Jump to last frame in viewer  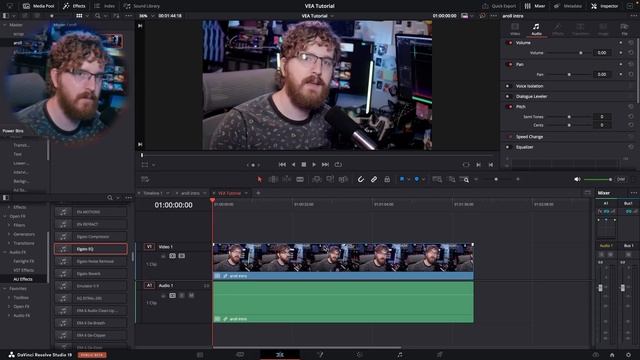click(325, 164)
